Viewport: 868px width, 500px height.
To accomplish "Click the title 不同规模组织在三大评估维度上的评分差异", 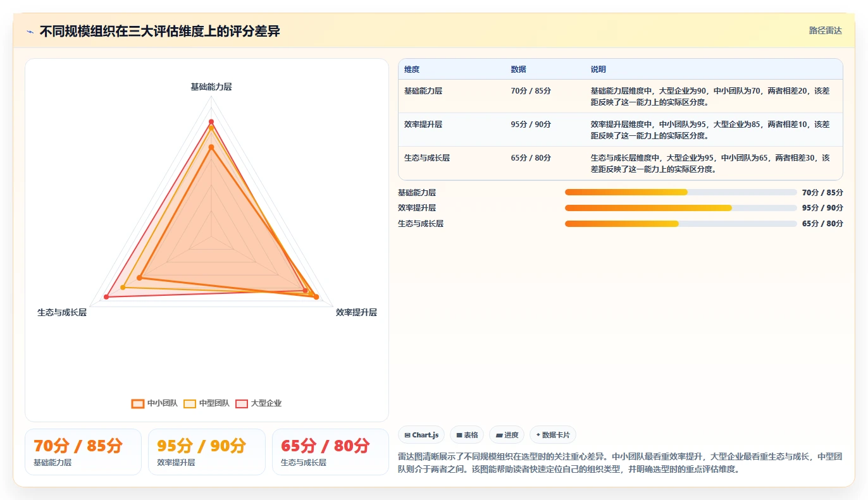I will 159,31.
